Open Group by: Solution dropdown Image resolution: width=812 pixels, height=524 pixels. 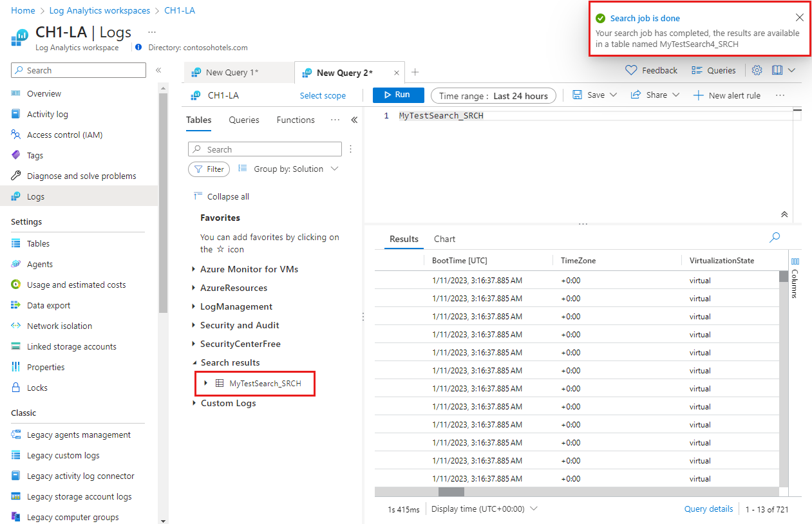pyautogui.click(x=288, y=169)
